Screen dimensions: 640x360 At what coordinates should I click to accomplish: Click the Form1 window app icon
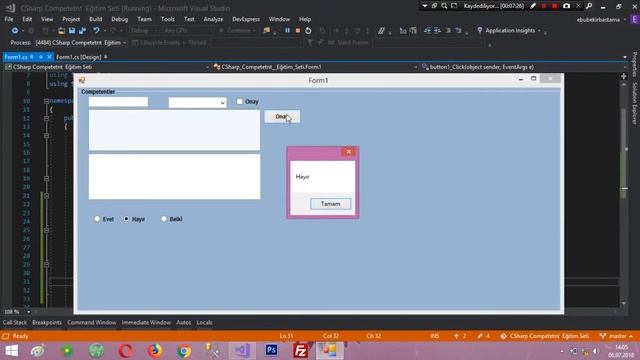click(x=82, y=80)
